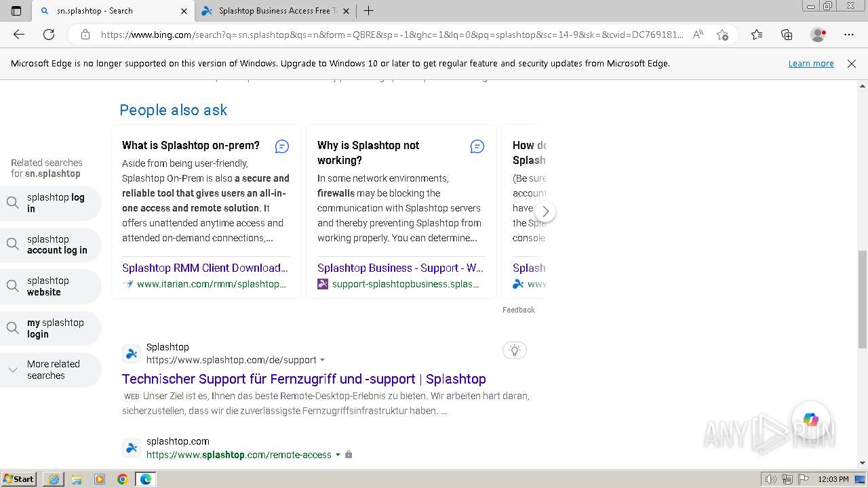Open the Copilot floating button
This screenshot has height=488, width=868.
point(811,420)
